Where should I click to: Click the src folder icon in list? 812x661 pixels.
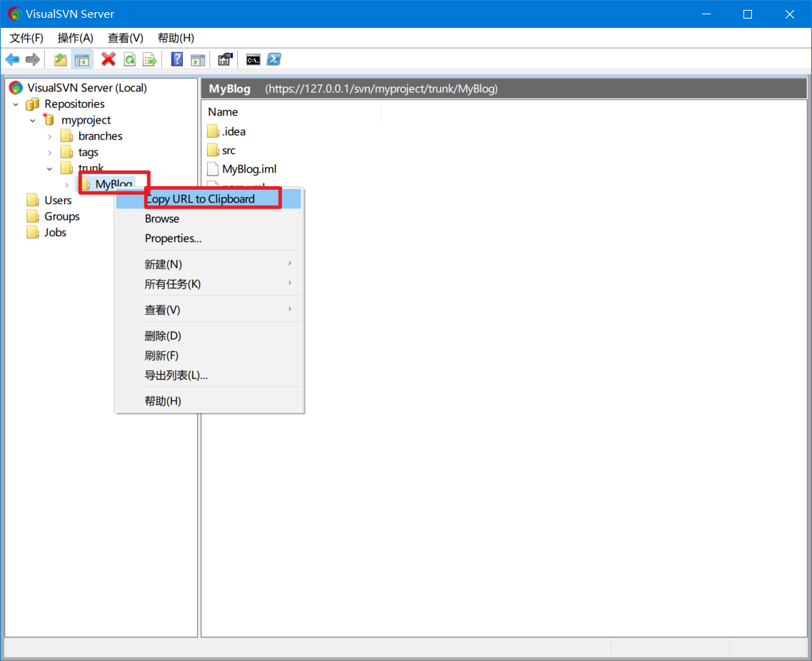pos(213,150)
